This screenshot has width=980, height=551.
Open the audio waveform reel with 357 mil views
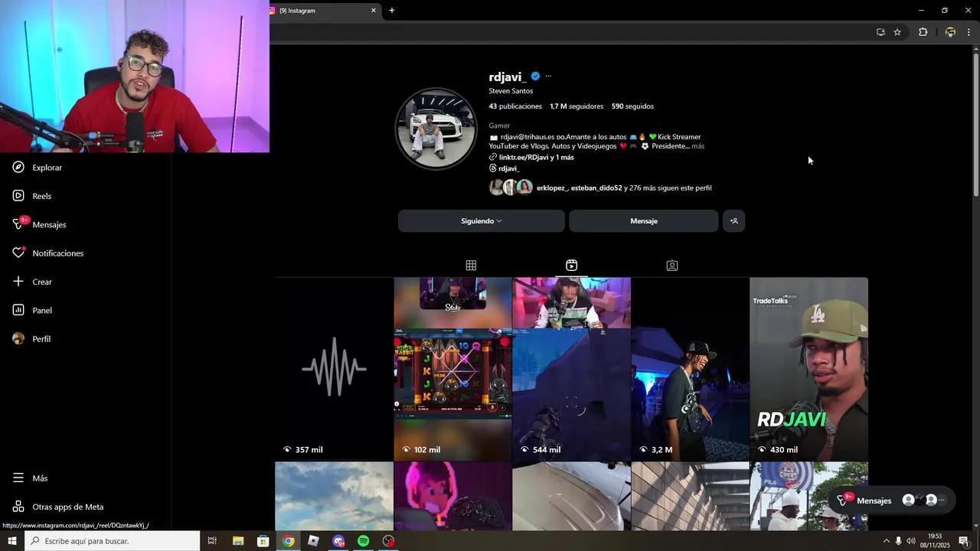click(x=334, y=369)
